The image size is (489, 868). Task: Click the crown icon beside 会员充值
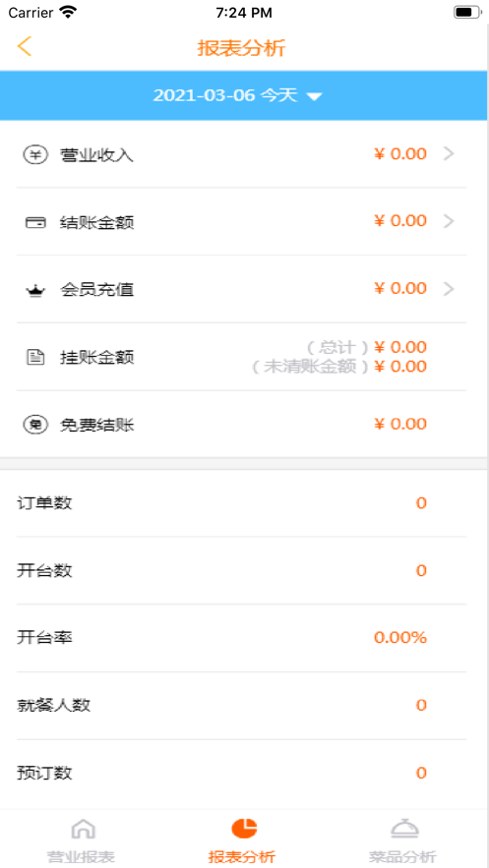(35, 291)
